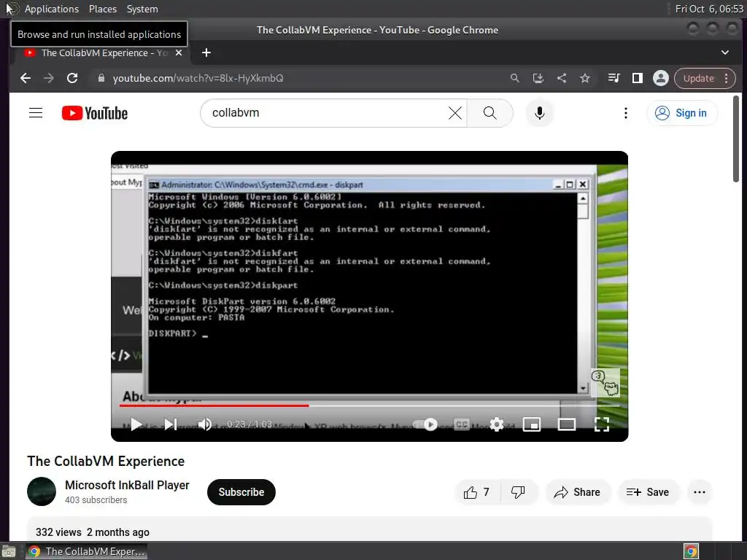Open the System menu
The image size is (747, 560).
pyautogui.click(x=142, y=9)
